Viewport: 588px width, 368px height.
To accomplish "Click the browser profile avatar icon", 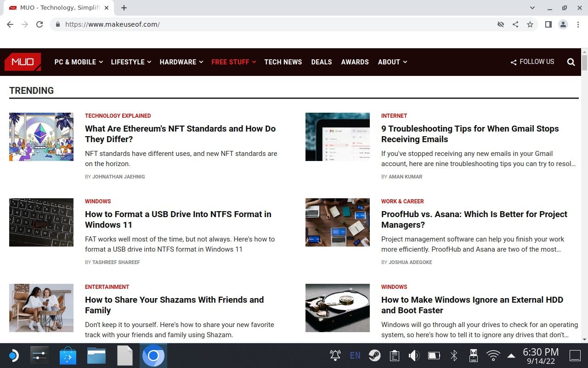I will [x=563, y=24].
